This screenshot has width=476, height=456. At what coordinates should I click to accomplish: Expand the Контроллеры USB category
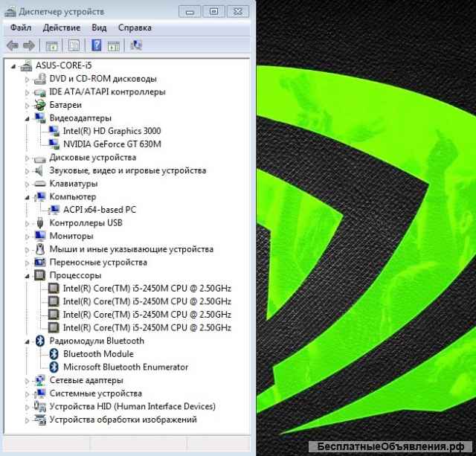tap(28, 222)
